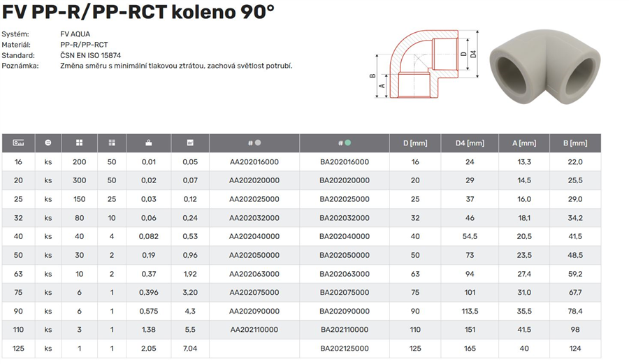This screenshot has height=364, width=629.
Task: Click the grey dot article number header
Action: point(254,143)
